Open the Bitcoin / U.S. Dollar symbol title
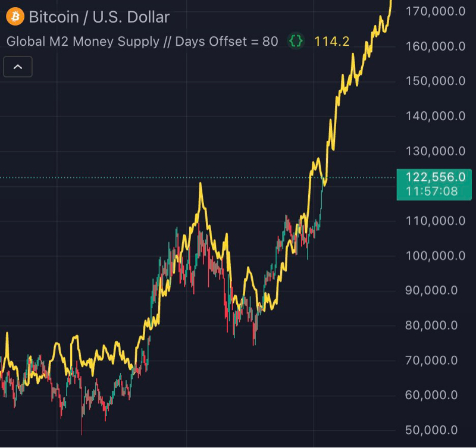Viewport: 476px width, 448px height. [99, 17]
